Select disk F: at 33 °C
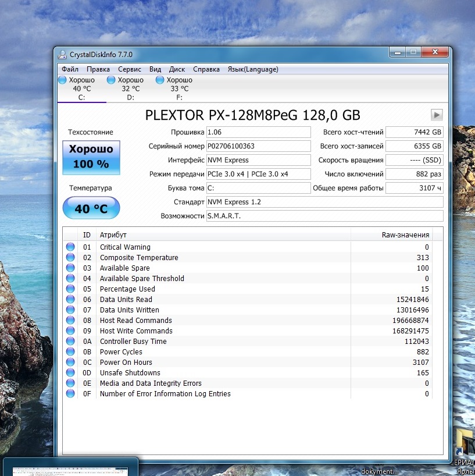The height and width of the screenshot is (476, 475). point(179,88)
